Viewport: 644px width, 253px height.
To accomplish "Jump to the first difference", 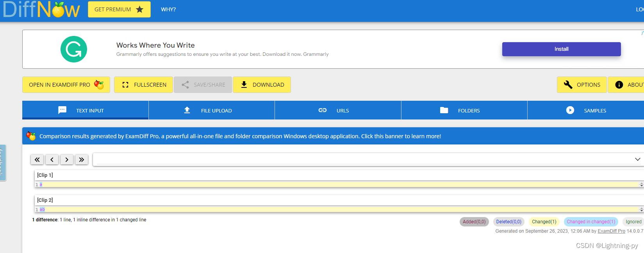I will pyautogui.click(x=37, y=160).
